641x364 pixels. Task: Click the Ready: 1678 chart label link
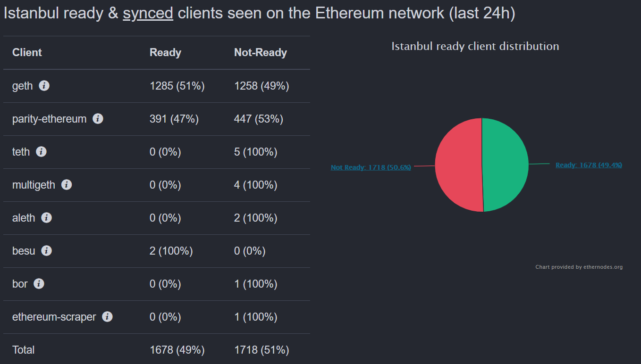coord(589,165)
